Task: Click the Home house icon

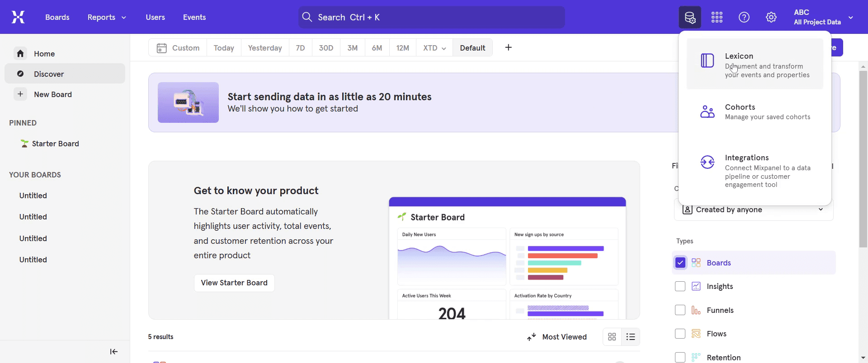Action: (20, 54)
